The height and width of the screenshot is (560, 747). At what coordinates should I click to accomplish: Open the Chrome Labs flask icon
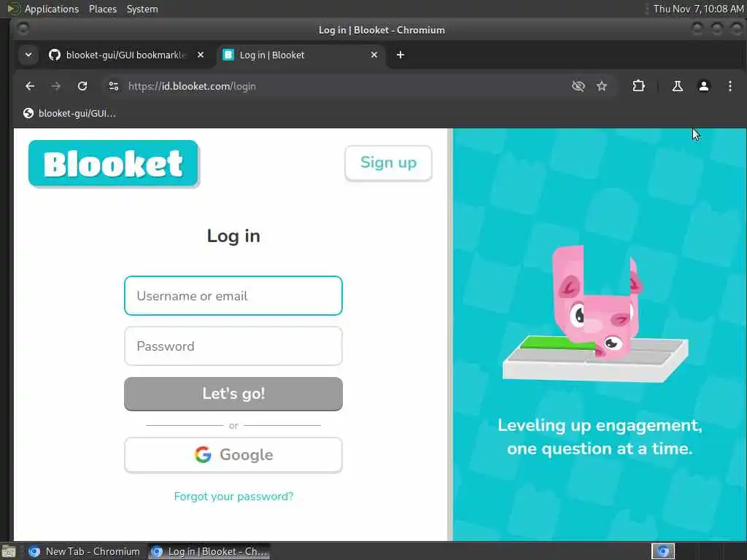(677, 86)
